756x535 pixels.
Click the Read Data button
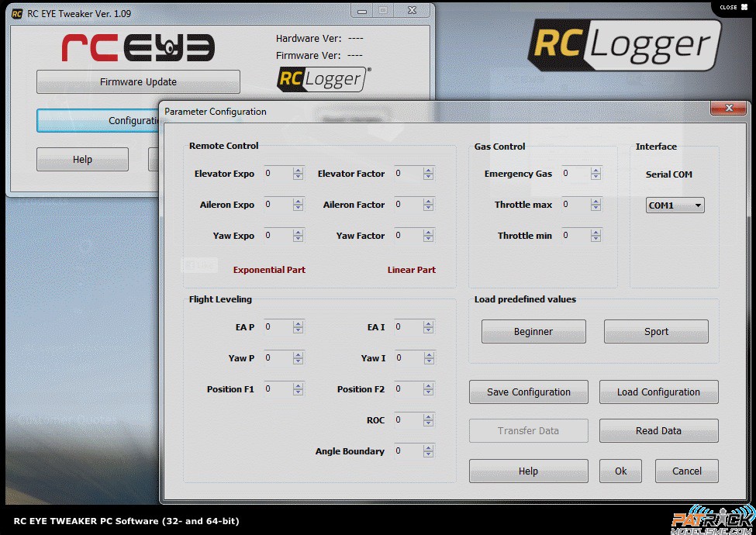(658, 430)
